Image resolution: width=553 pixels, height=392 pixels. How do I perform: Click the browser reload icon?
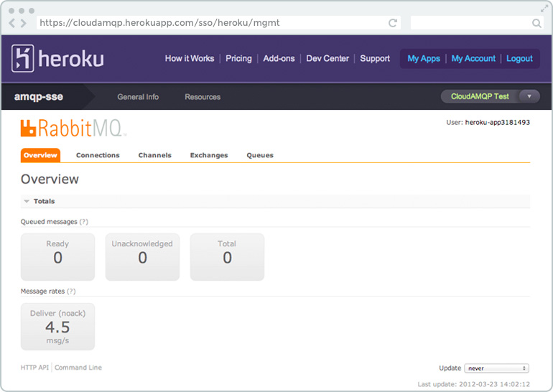tap(393, 23)
